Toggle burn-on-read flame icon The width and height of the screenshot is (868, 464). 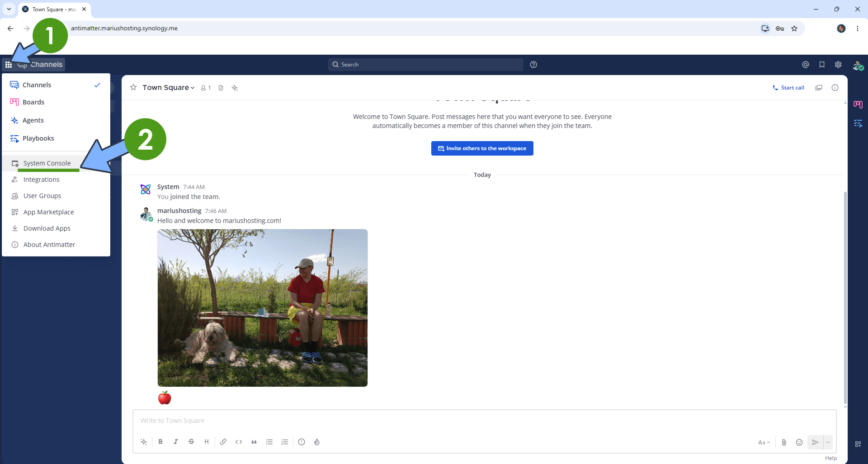click(317, 442)
